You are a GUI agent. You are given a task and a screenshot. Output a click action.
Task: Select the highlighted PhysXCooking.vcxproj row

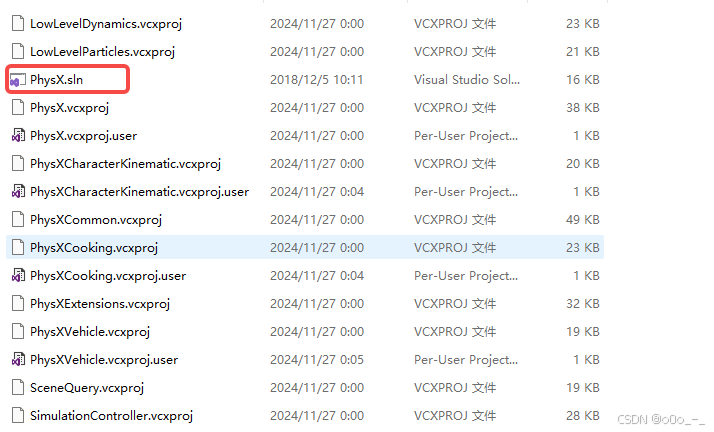tap(305, 247)
